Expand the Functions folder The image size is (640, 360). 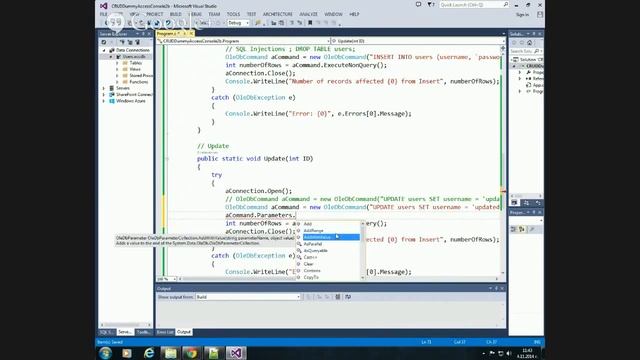tap(118, 82)
